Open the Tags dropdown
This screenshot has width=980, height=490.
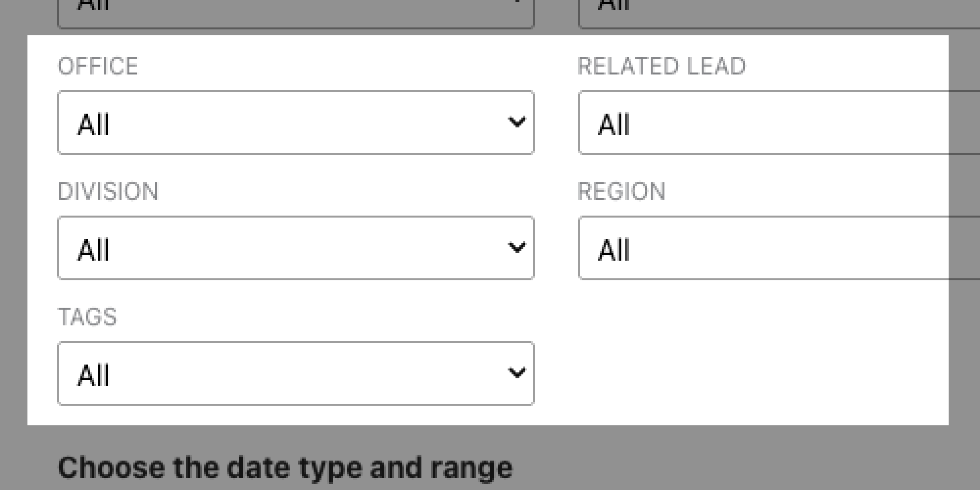296,373
